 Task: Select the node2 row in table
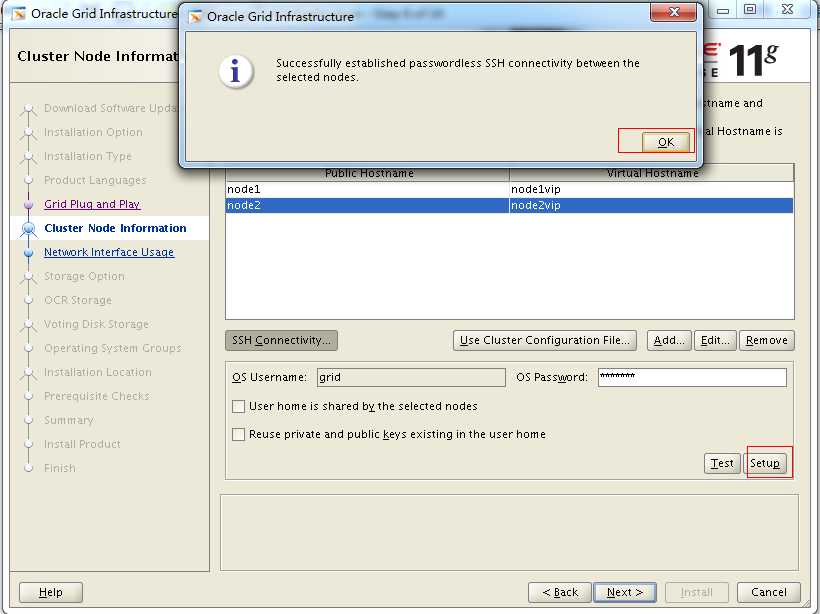[x=510, y=205]
